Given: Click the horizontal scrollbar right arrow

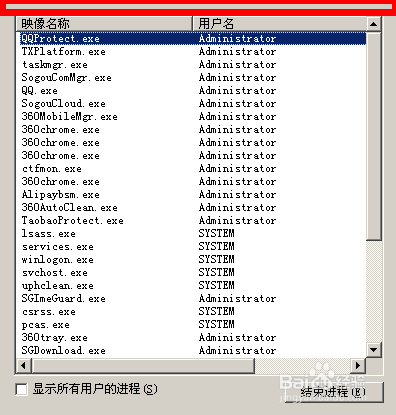Looking at the screenshot, I should pyautogui.click(x=358, y=365).
